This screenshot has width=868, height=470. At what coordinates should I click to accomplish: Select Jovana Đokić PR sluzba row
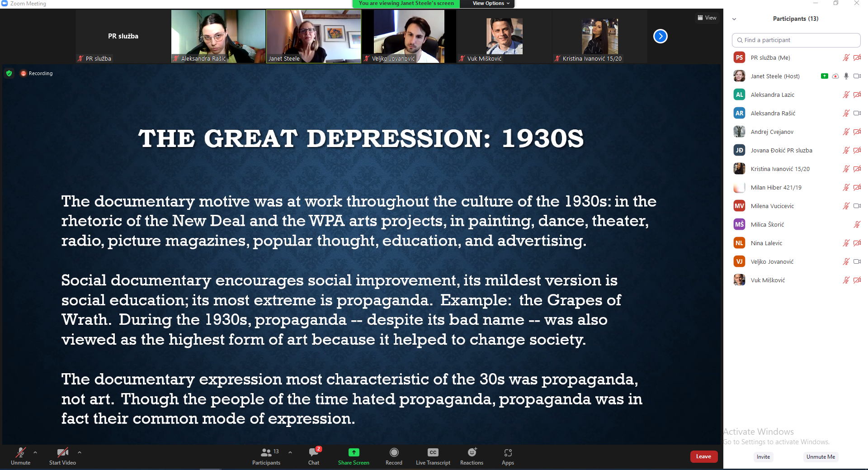[x=796, y=150]
